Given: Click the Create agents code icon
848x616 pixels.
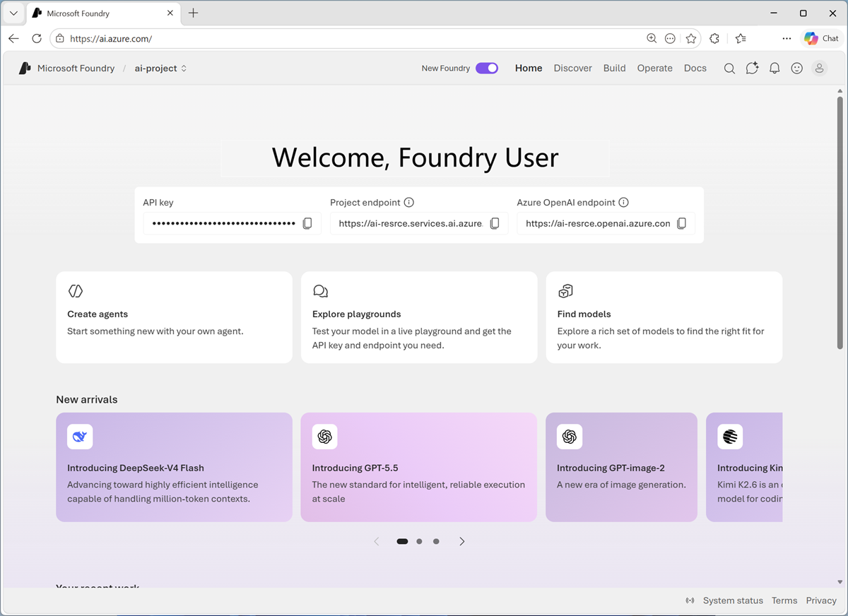Looking at the screenshot, I should click(x=76, y=291).
